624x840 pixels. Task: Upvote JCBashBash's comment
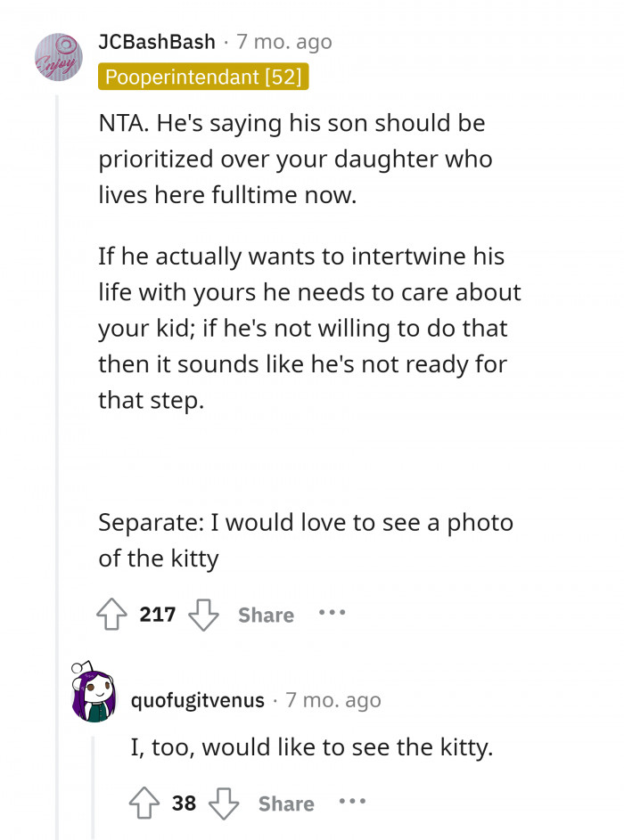coord(111,614)
